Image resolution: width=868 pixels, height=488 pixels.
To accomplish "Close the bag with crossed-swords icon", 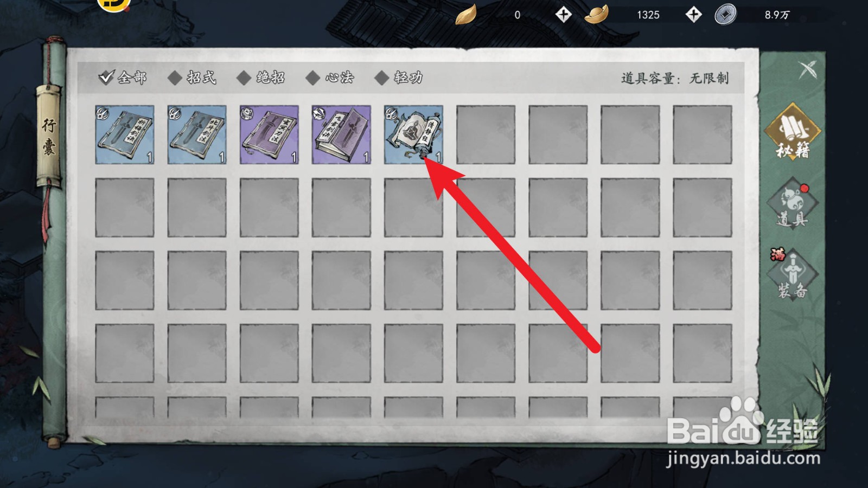I will click(808, 70).
